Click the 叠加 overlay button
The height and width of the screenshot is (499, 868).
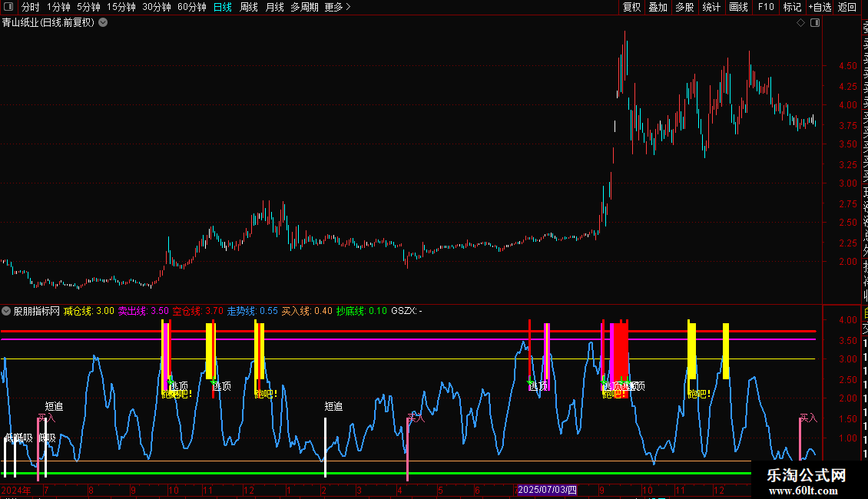tap(658, 7)
